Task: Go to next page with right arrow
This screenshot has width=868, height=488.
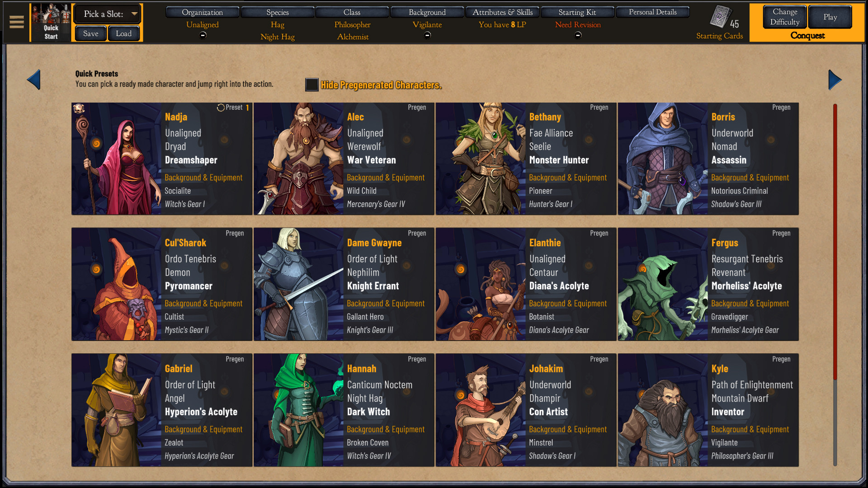Action: (x=835, y=80)
